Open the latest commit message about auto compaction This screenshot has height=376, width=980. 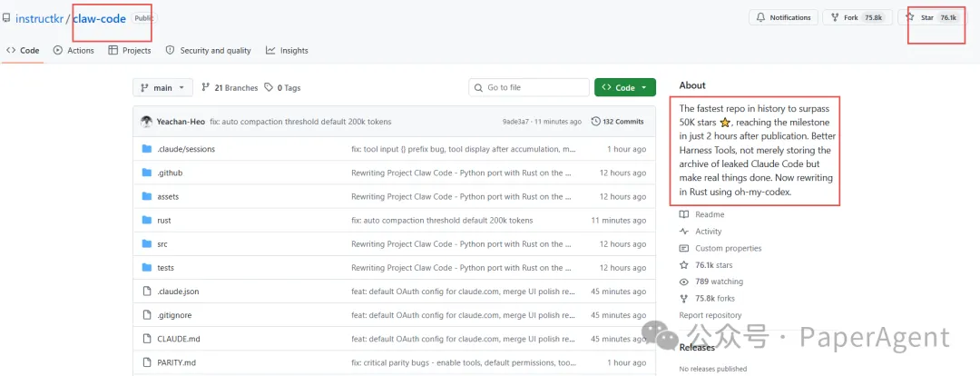(x=300, y=122)
